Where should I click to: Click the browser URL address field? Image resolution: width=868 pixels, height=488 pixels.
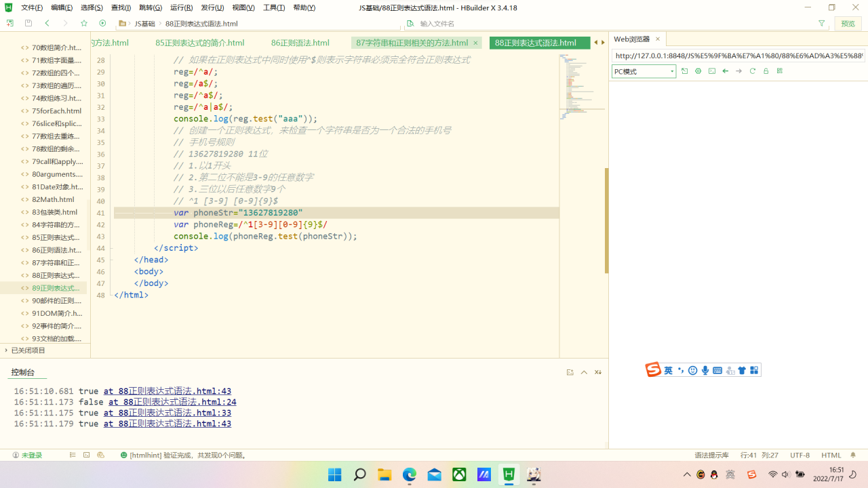click(x=738, y=56)
